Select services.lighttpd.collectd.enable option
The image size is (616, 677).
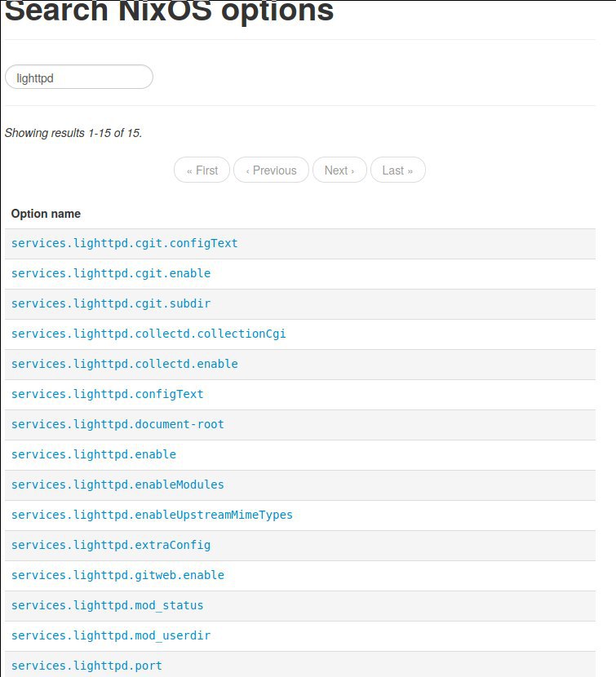tap(124, 365)
